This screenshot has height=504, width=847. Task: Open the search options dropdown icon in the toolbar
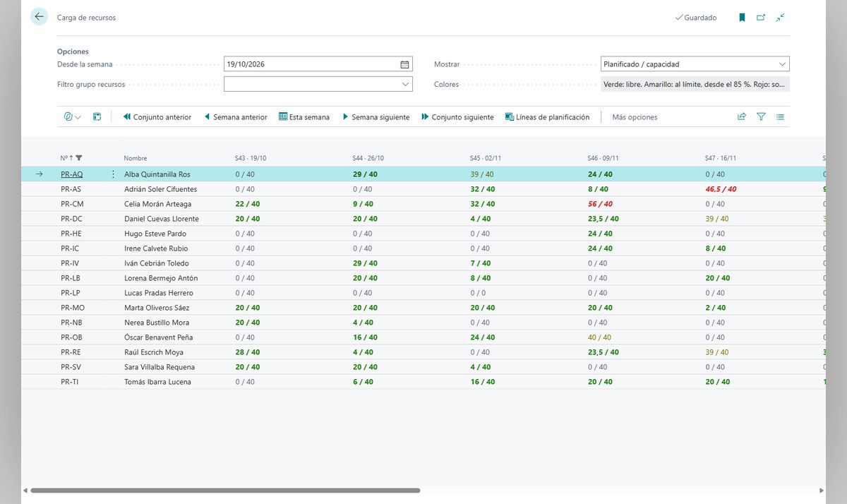73,117
